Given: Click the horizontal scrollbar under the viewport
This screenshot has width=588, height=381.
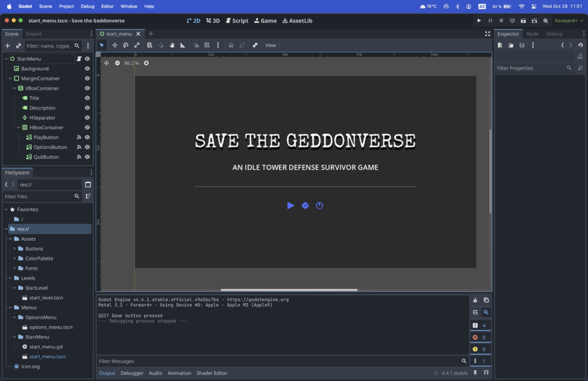Looking at the screenshot, I should (289, 290).
